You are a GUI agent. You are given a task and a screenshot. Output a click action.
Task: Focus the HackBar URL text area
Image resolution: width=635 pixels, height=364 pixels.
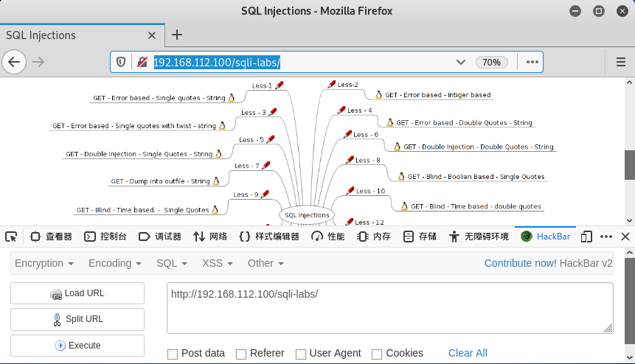point(390,308)
